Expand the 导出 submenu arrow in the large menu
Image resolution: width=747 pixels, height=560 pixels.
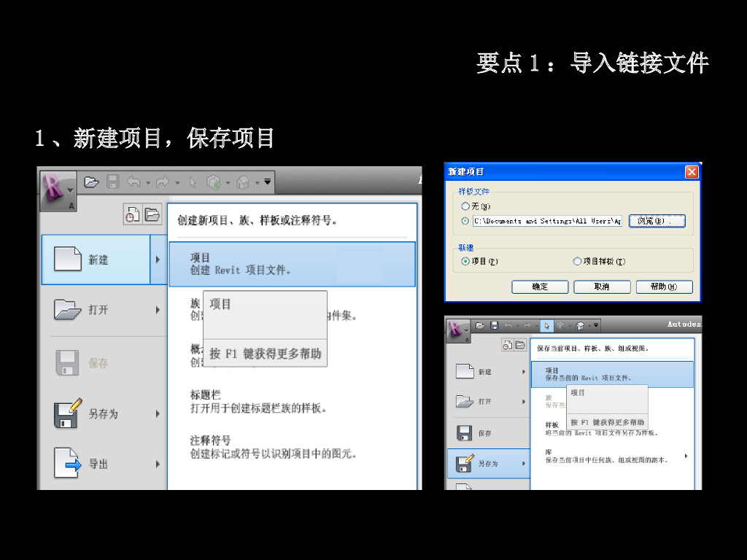158,464
